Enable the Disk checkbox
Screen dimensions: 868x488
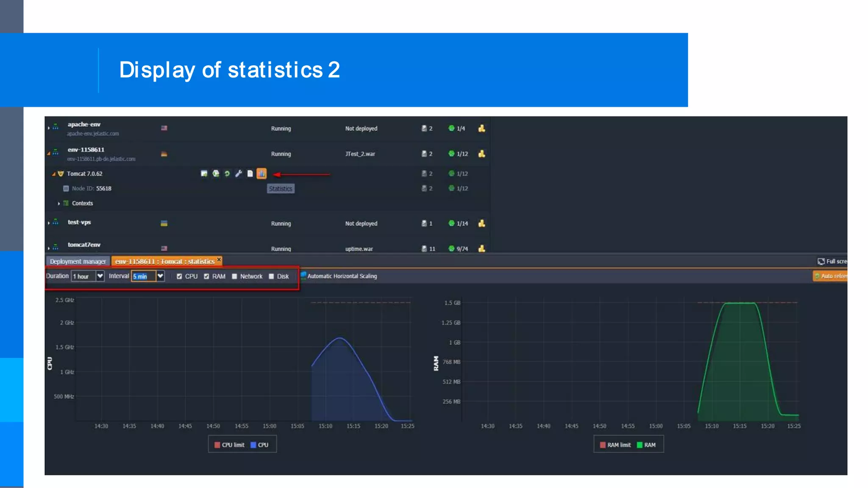click(x=271, y=276)
